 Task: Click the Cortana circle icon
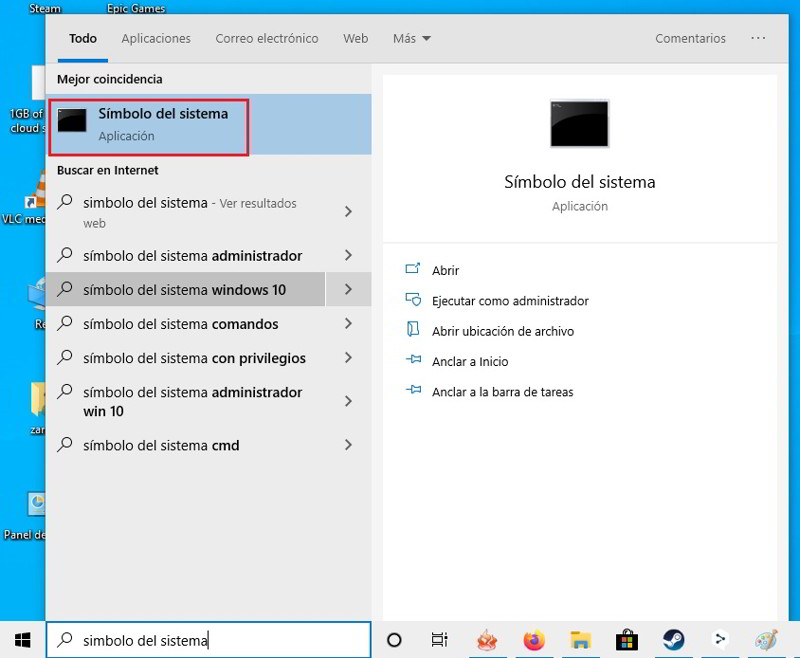coord(394,640)
